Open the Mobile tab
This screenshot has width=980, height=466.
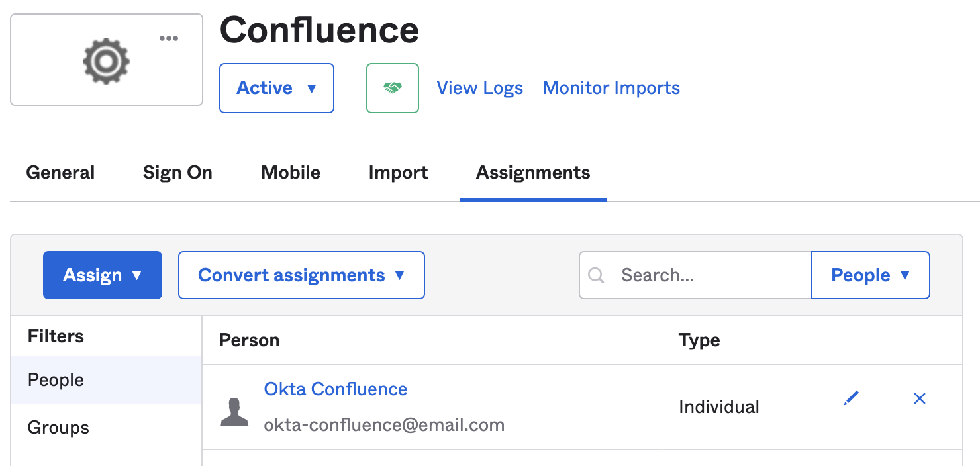tap(291, 173)
